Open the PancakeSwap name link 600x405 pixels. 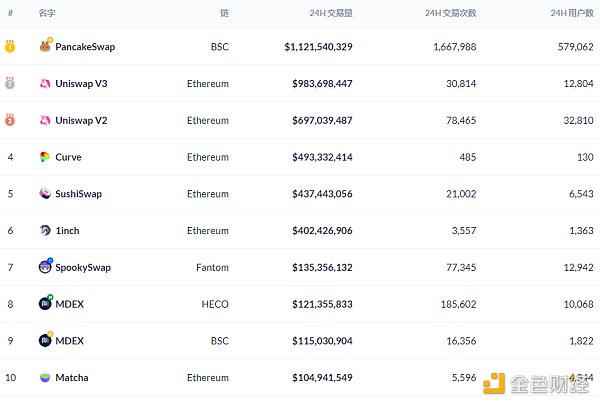point(83,47)
